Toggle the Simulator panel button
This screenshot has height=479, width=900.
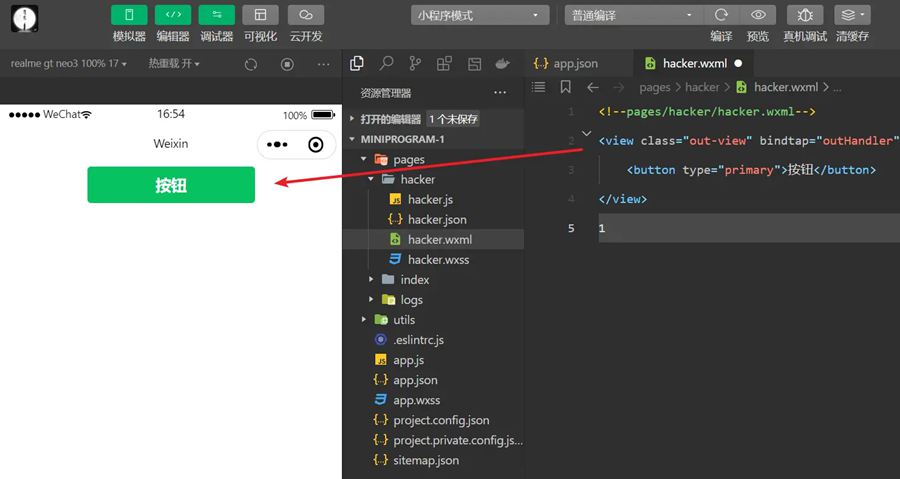[129, 15]
